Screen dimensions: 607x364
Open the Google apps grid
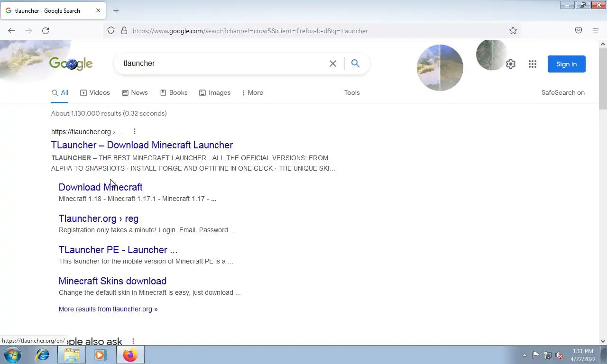point(533,64)
